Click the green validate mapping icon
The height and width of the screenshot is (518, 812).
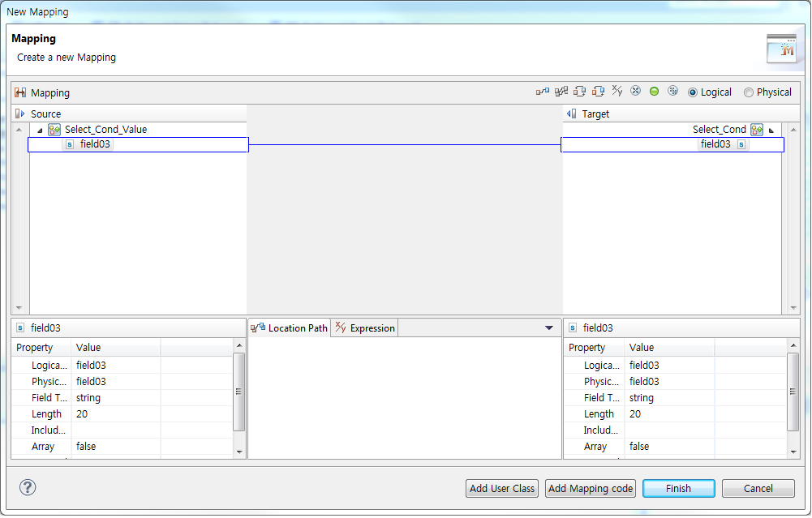click(x=654, y=91)
